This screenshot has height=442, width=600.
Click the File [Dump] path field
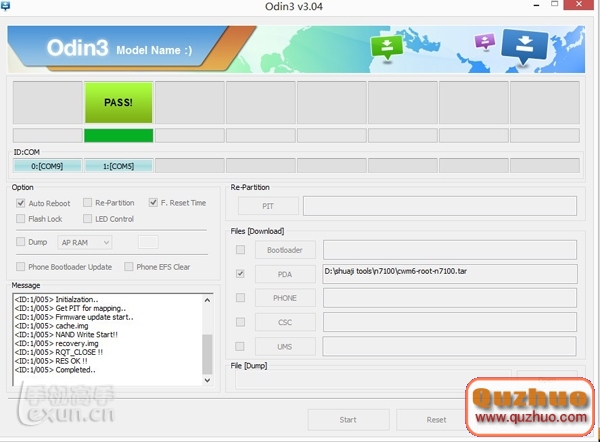373,380
